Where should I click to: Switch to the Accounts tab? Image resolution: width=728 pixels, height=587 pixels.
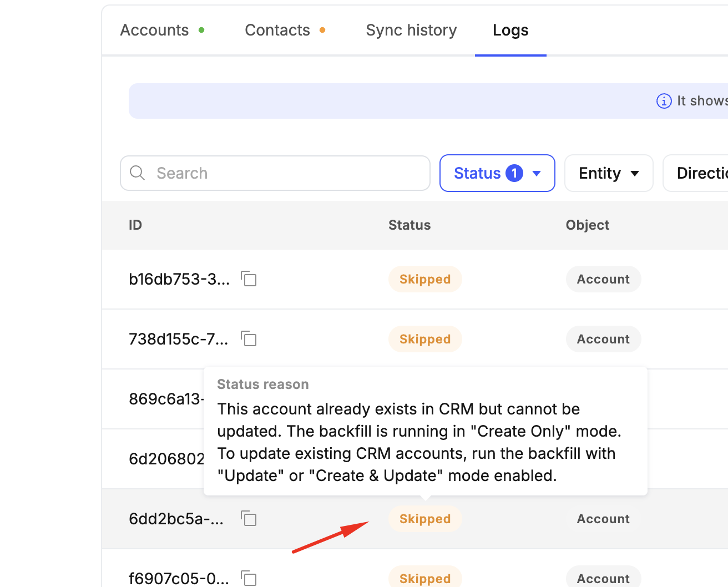point(155,30)
